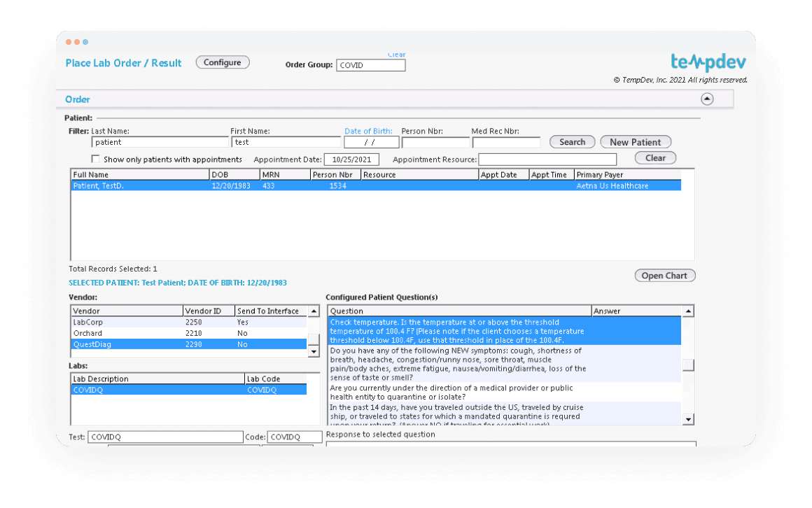Click the Clear link above Order Group

[396, 55]
